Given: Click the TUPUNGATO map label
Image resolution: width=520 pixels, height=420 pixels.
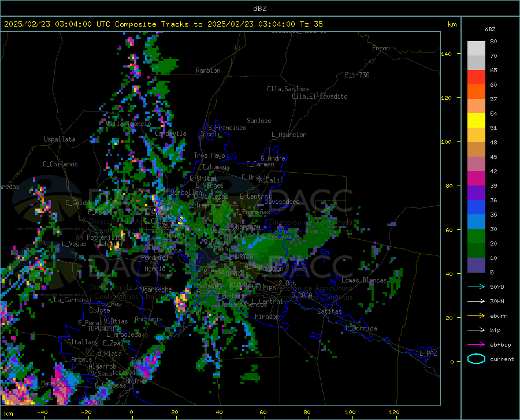Looking at the screenshot, I should click(x=103, y=329).
